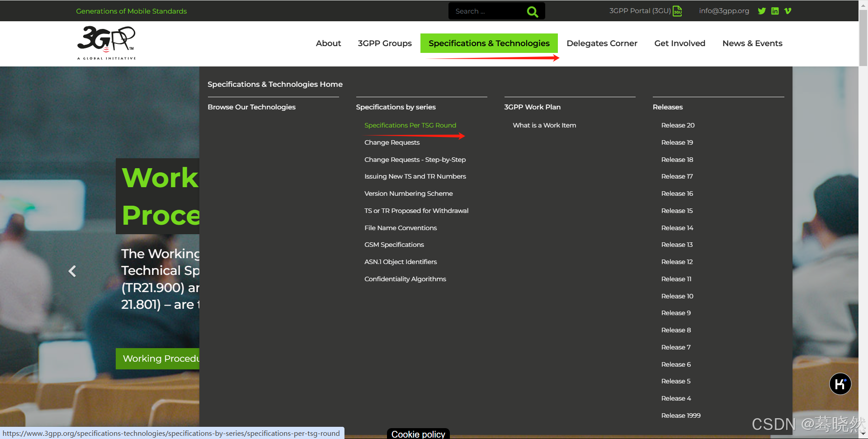
Task: Select Release 13
Action: (x=677, y=245)
